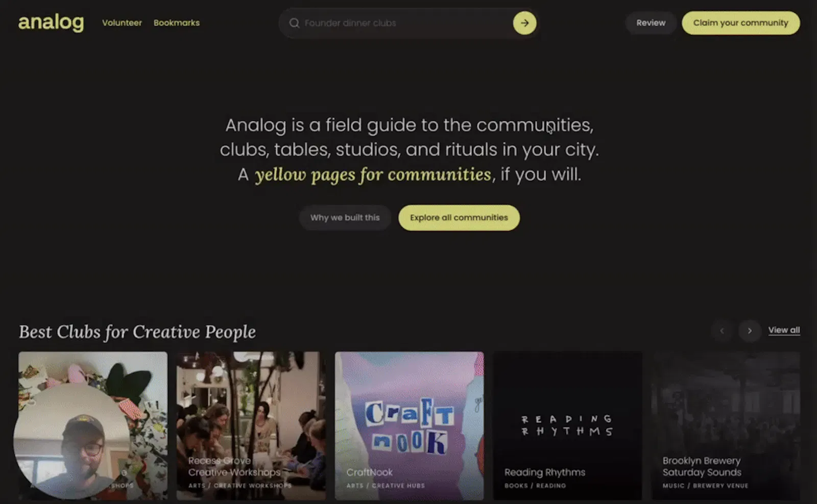Screen dimensions: 817x504
Task: Click yellow pages for communities text
Action: tap(373, 174)
